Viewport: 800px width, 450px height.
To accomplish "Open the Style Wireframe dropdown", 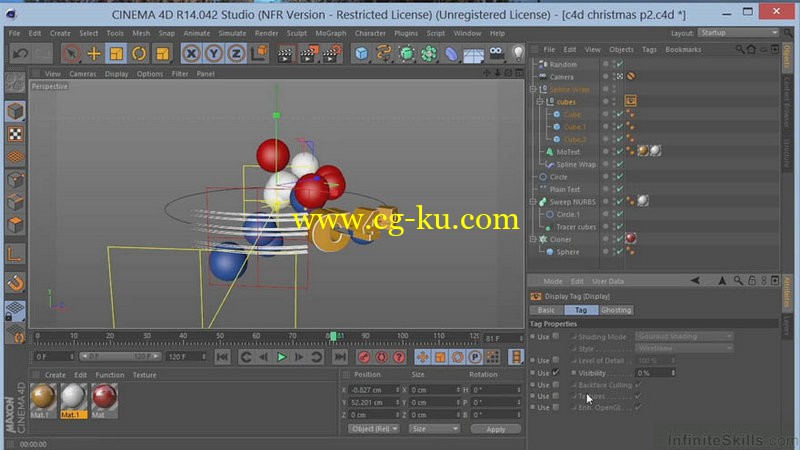I will pyautogui.click(x=684, y=348).
